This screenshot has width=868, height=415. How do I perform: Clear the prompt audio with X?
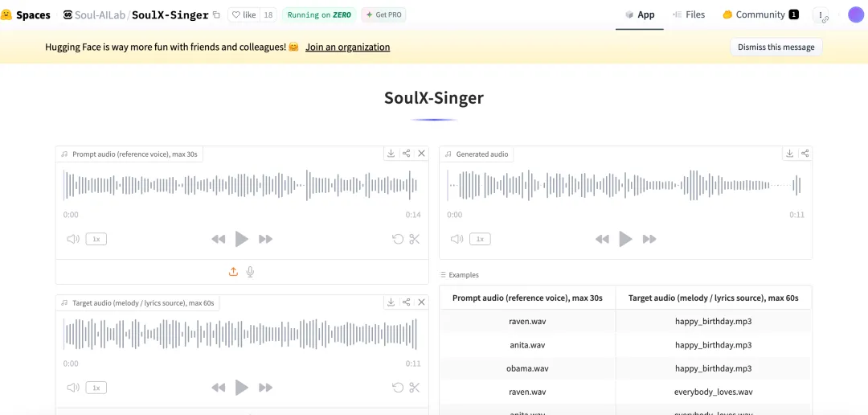point(421,154)
